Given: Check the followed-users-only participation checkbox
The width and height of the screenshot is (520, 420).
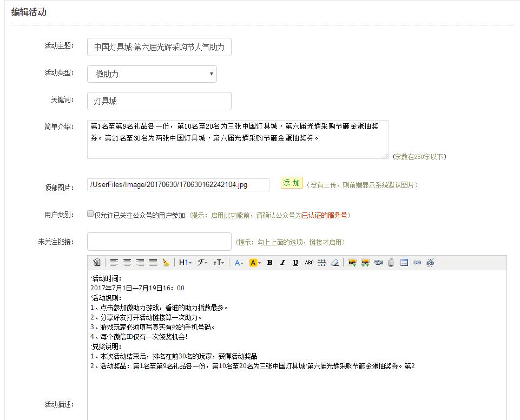Looking at the screenshot, I should coord(91,214).
